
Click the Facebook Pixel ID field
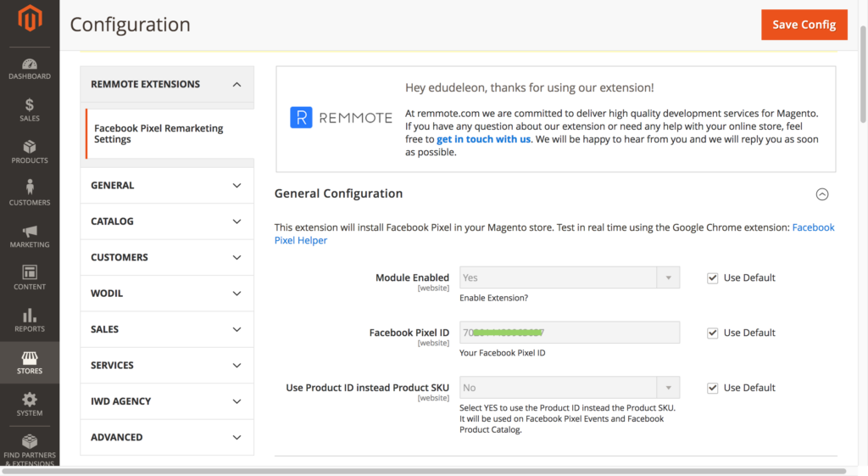(570, 333)
